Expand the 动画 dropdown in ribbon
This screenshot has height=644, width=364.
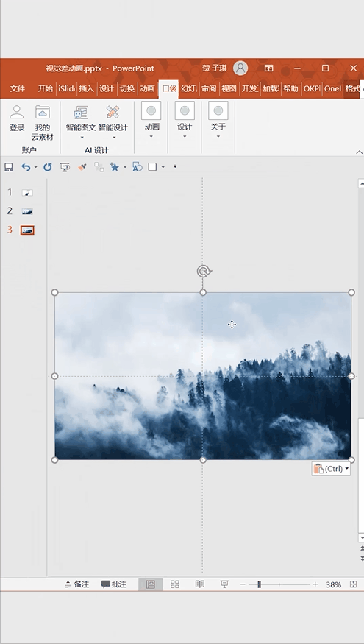(151, 136)
